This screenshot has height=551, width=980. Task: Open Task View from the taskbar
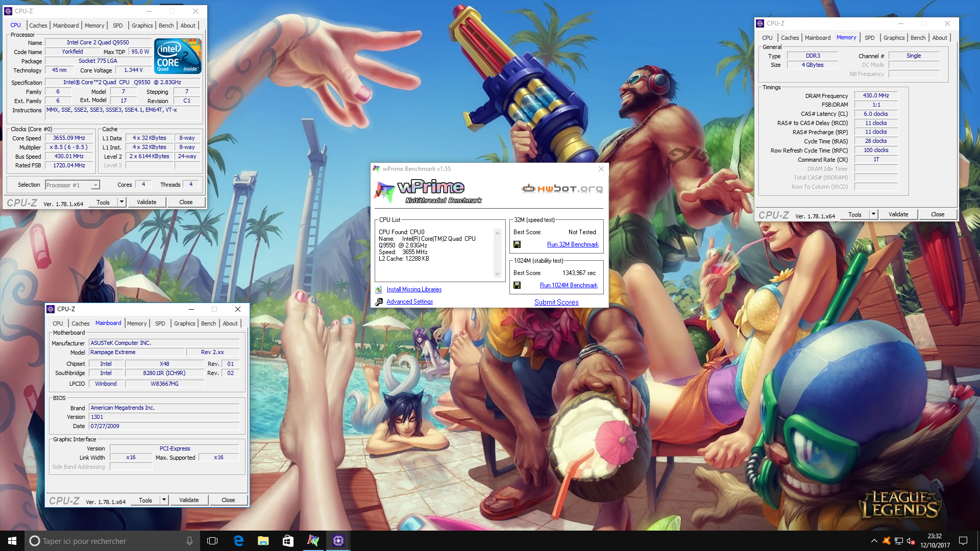(x=212, y=541)
